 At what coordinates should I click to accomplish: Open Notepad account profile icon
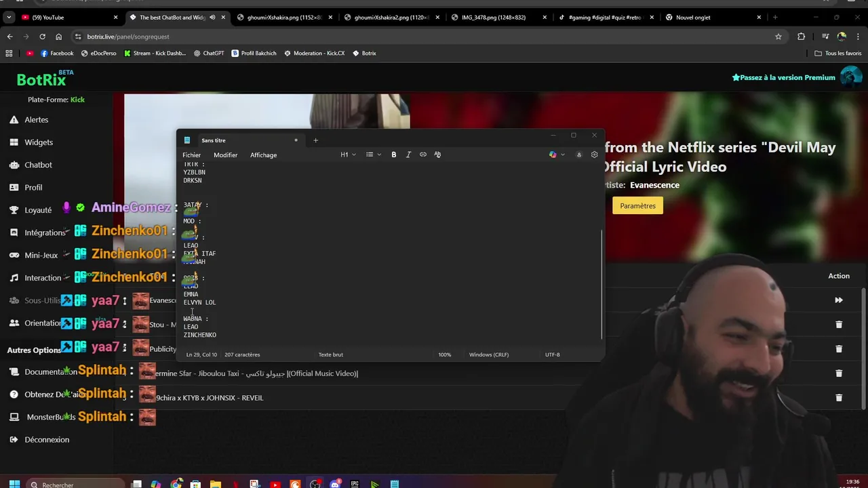(578, 155)
